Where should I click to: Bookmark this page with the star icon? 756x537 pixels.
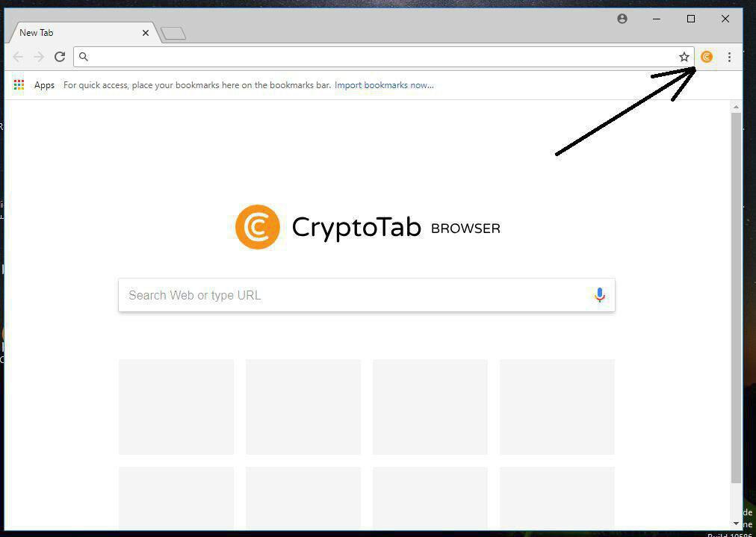684,57
